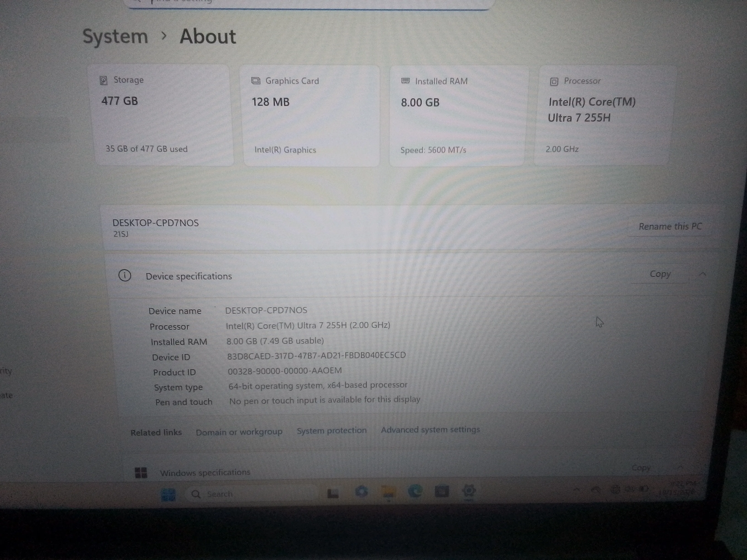Image resolution: width=747 pixels, height=560 pixels.
Task: Click the Settings gear taskbar icon
Action: pyautogui.click(x=469, y=490)
